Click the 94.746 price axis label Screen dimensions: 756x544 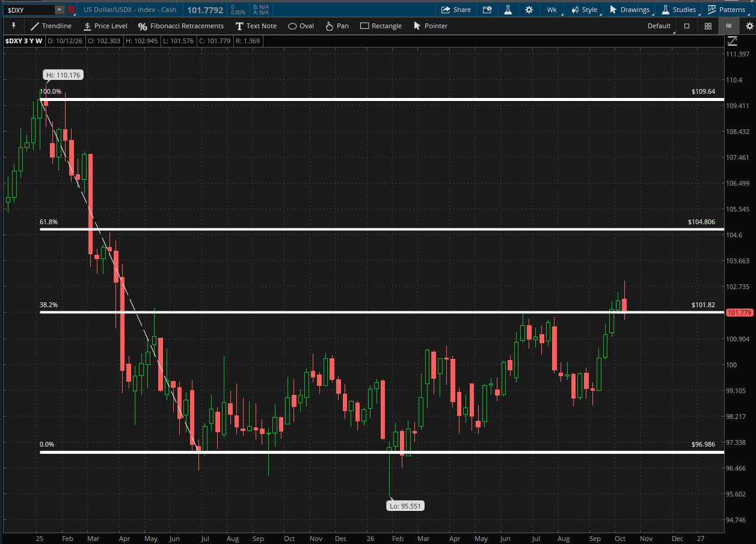[736, 519]
